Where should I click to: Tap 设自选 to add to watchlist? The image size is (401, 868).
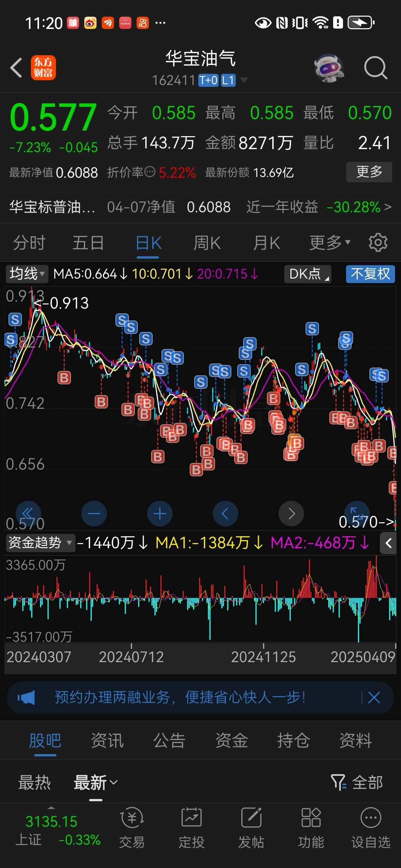(371, 828)
